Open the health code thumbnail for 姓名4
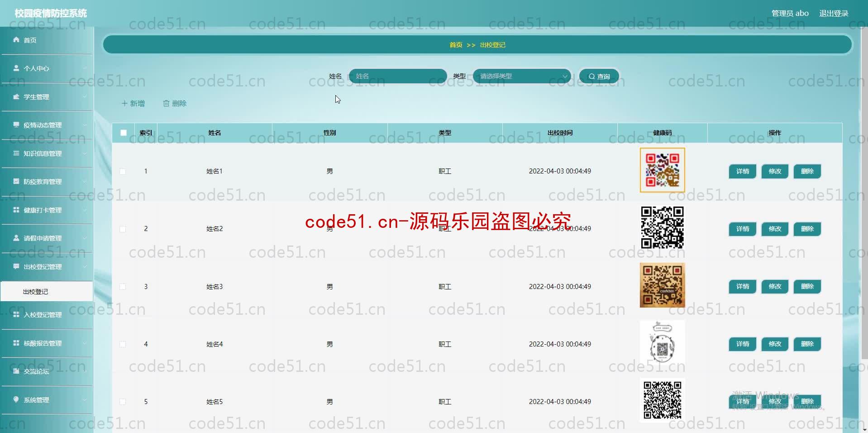Screen dimensions: 868x433 coord(662,343)
